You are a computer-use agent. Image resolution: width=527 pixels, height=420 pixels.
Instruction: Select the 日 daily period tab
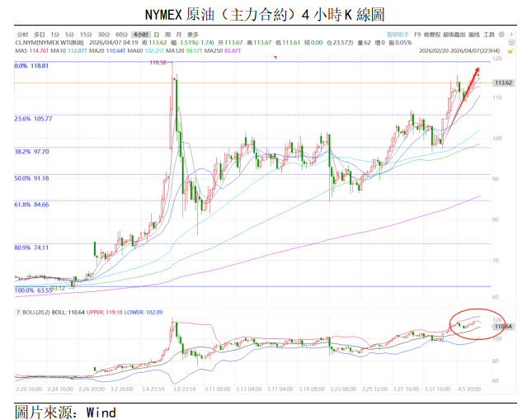pos(157,35)
